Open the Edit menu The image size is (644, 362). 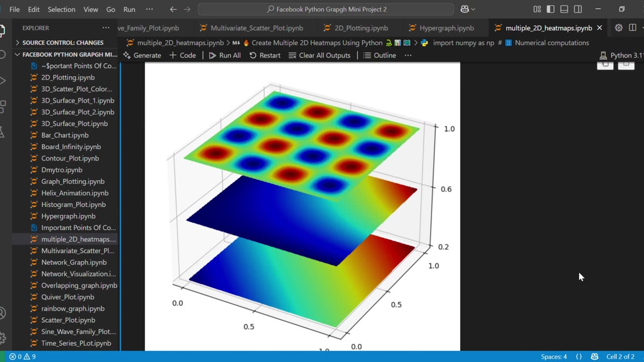point(34,9)
